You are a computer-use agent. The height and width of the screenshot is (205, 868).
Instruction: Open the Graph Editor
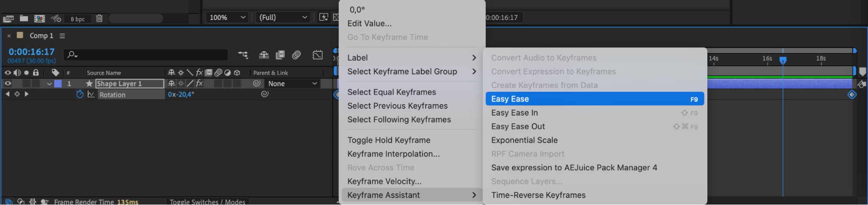click(317, 55)
